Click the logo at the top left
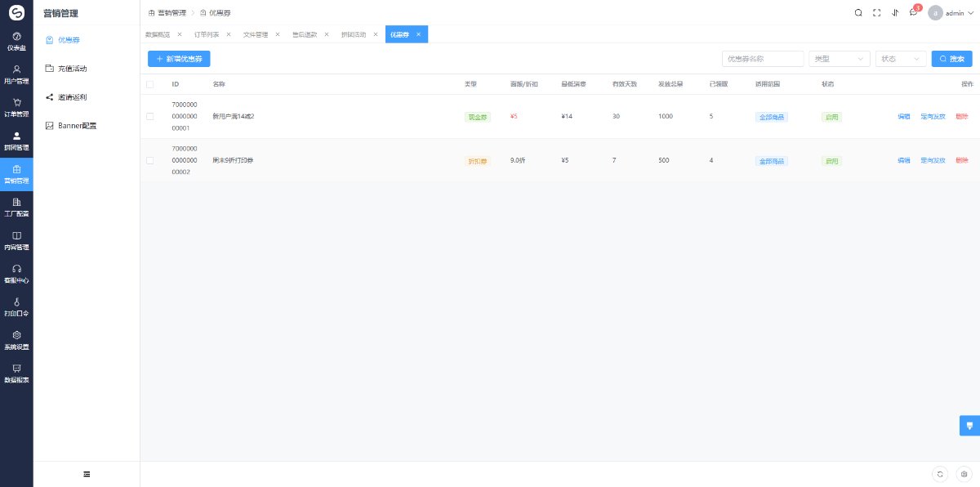Screen dimensions: 980x487 (x=16, y=12)
